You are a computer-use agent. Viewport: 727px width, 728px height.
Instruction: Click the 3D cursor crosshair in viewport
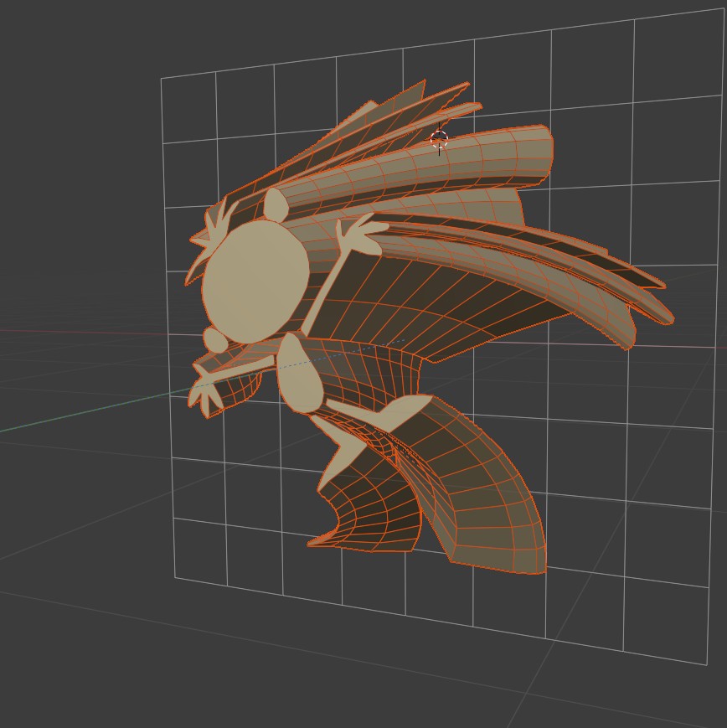pyautogui.click(x=439, y=140)
